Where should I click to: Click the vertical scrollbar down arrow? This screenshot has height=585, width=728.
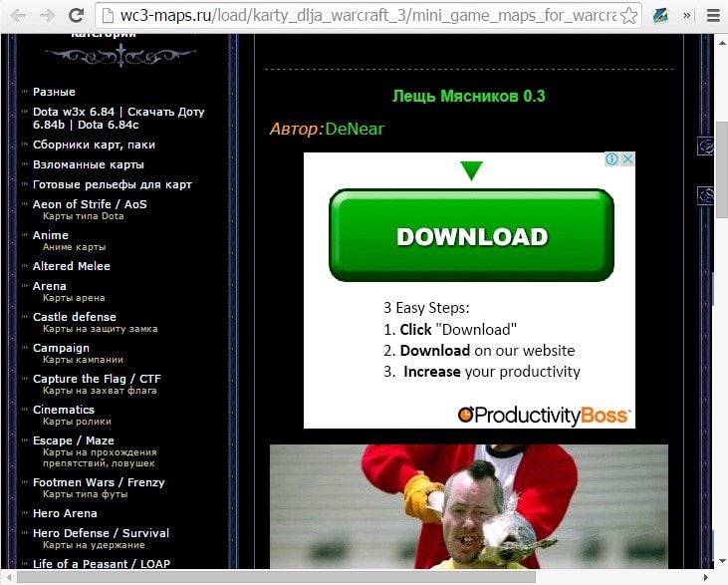[722, 561]
